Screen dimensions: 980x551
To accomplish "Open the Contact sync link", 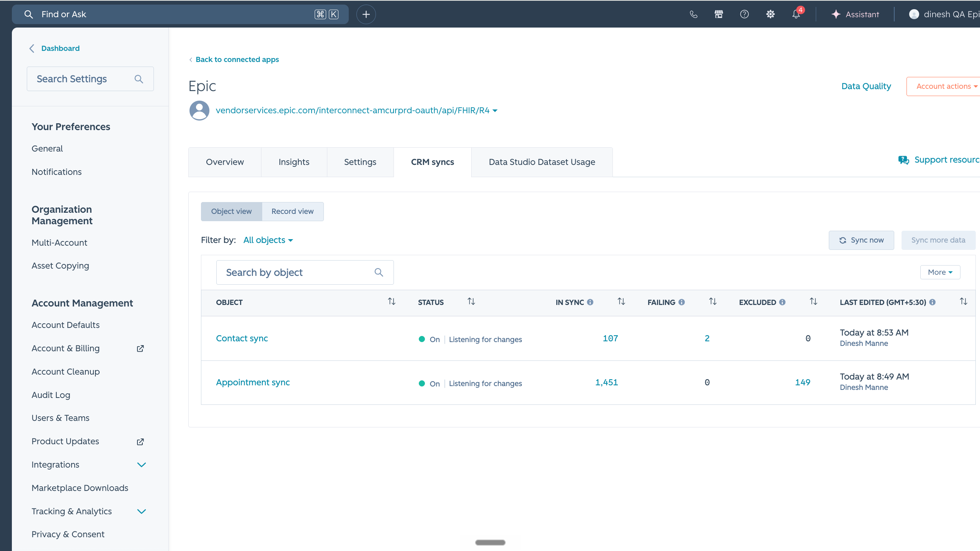I will click(242, 339).
